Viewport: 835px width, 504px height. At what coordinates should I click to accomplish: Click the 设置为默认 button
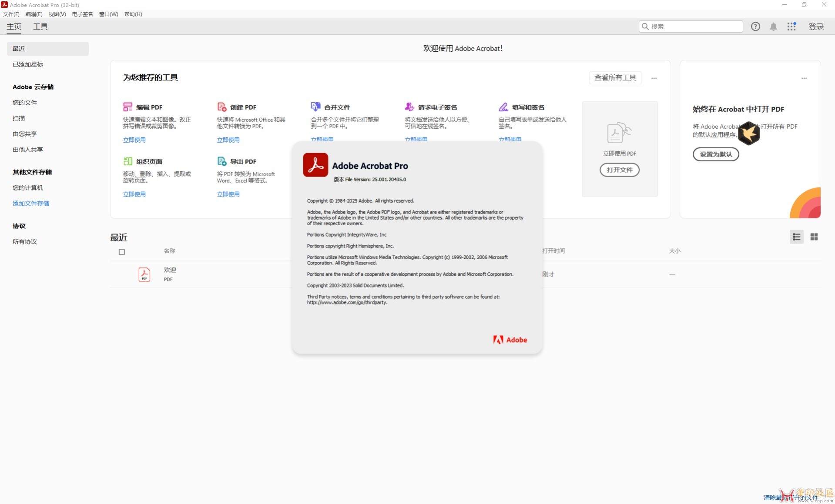coord(716,154)
